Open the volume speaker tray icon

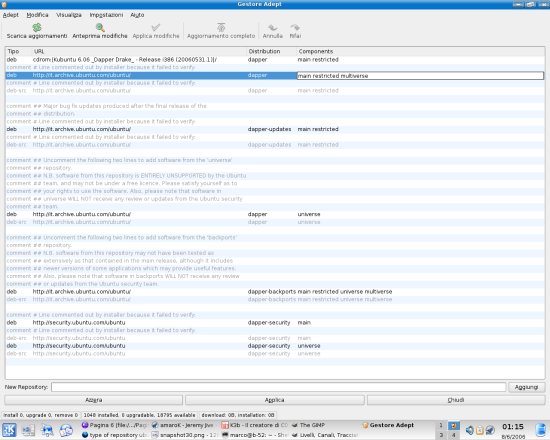pos(469,430)
